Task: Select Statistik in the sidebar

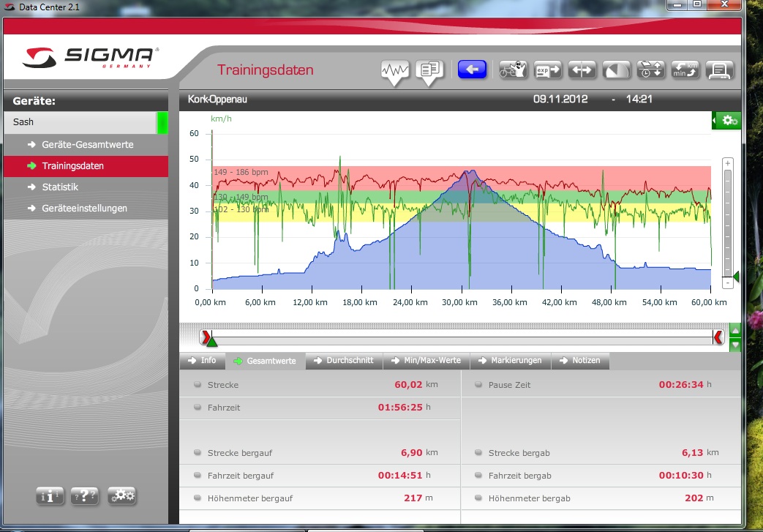Action: point(59,187)
